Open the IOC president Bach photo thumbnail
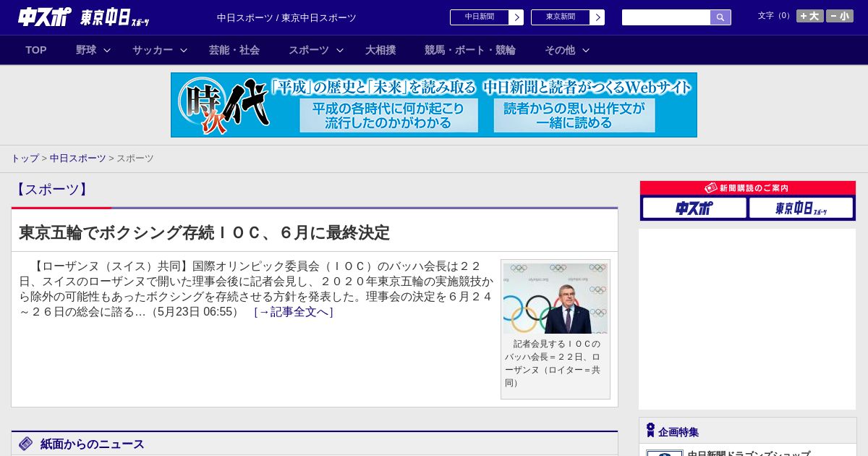The width and height of the screenshot is (868, 456). [556, 298]
